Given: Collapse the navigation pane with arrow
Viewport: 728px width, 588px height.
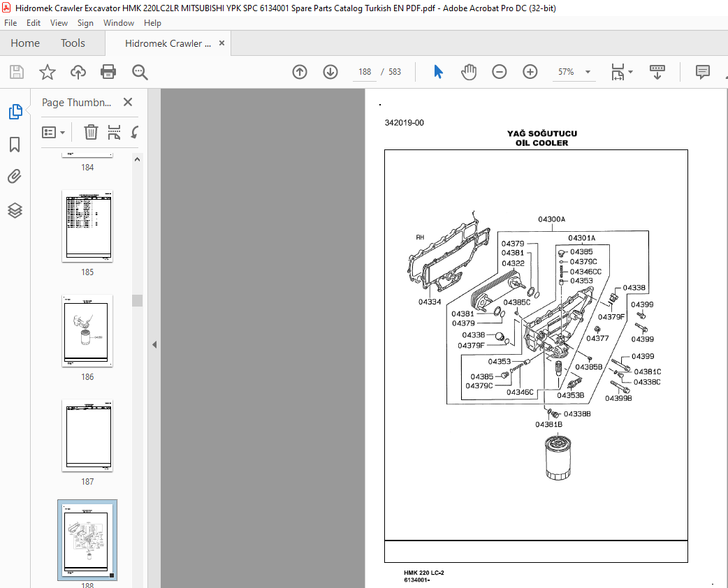Looking at the screenshot, I should pyautogui.click(x=154, y=344).
